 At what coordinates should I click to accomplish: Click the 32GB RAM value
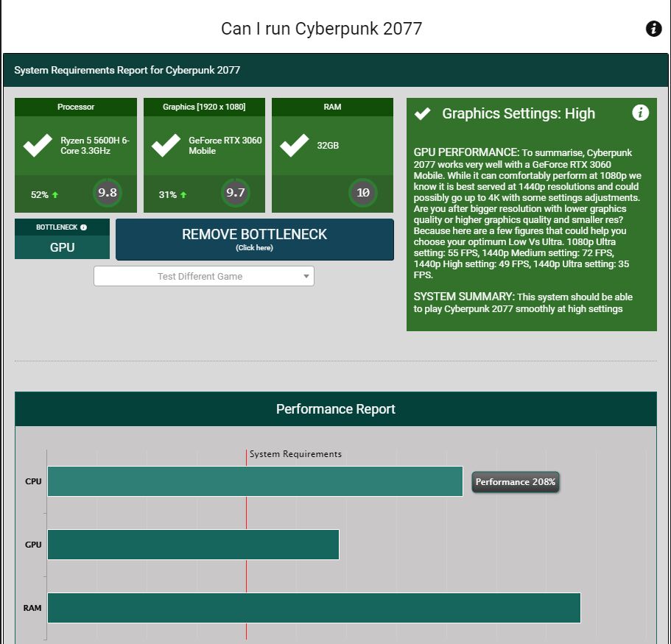coord(328,146)
